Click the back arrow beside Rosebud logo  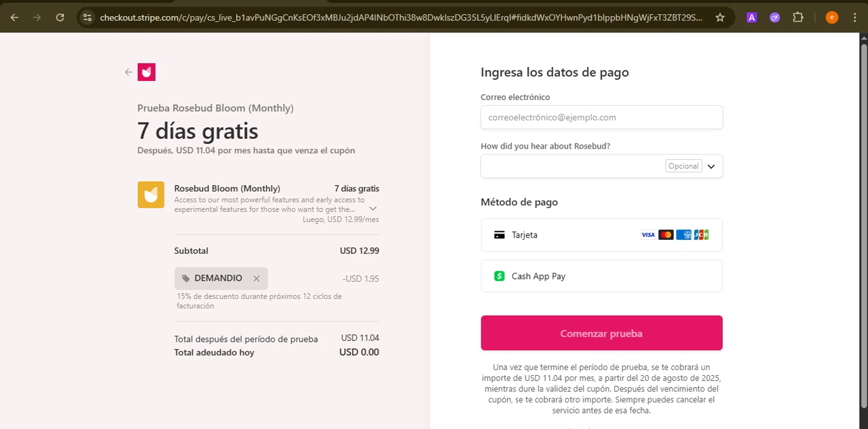[128, 72]
